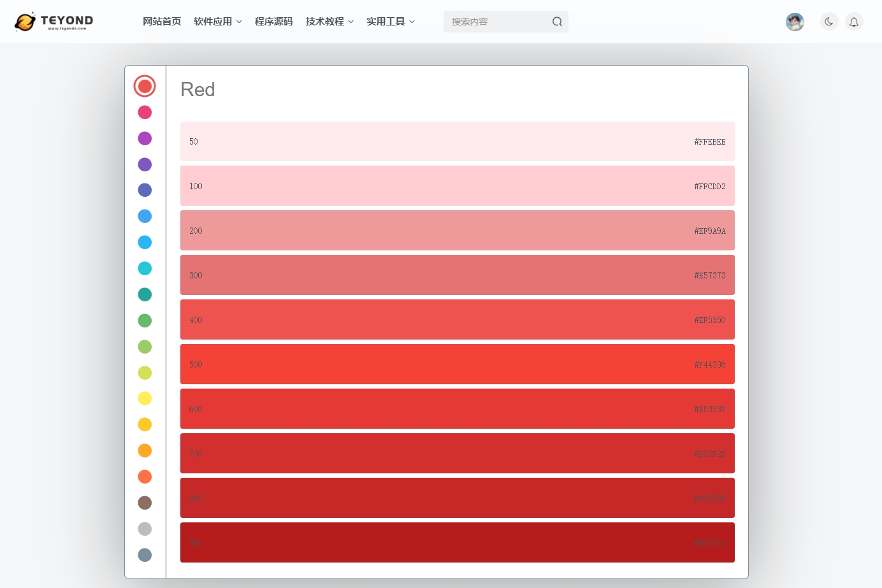Select the Red 900 #B71C1C bar

(457, 543)
